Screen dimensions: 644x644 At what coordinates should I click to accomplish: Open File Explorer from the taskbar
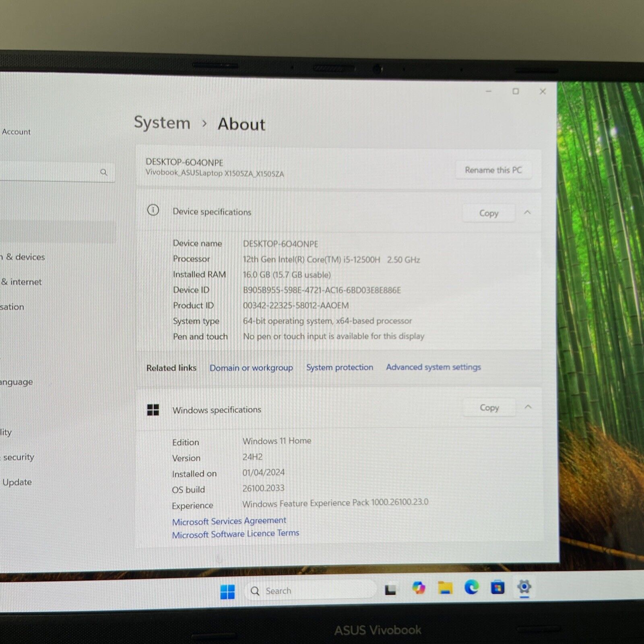click(x=445, y=588)
